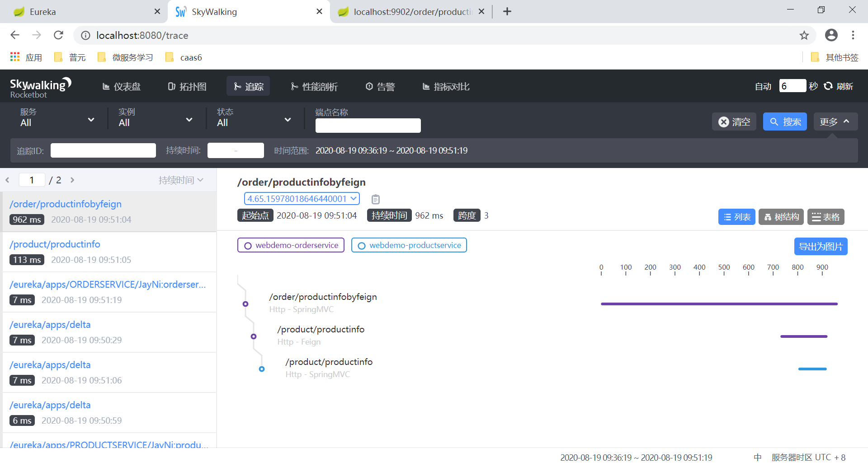Image resolution: width=868 pixels, height=467 pixels.
Task: Open the 拓扑图 topology menu
Action: [x=187, y=86]
